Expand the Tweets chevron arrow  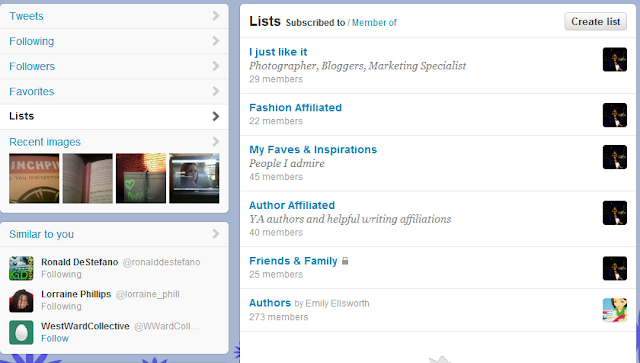(x=216, y=16)
